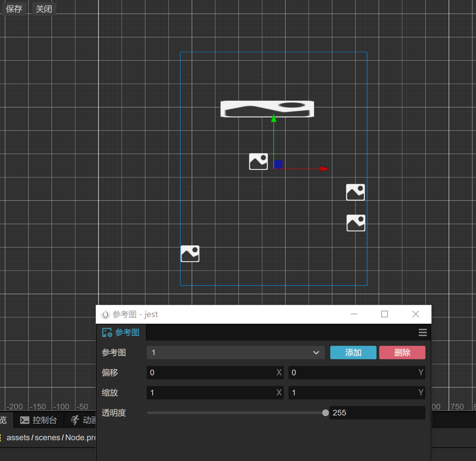Click the red 删除 button
The image size is (476, 461).
pos(402,353)
